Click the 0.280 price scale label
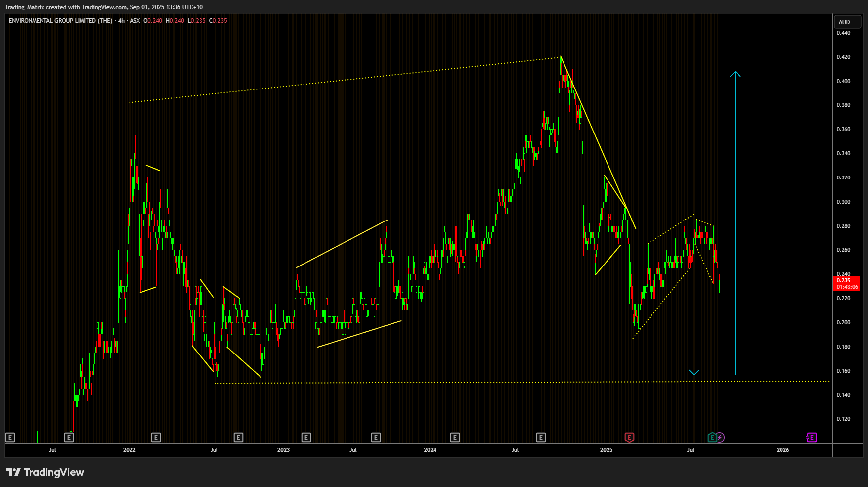Image resolution: width=868 pixels, height=487 pixels. click(843, 226)
